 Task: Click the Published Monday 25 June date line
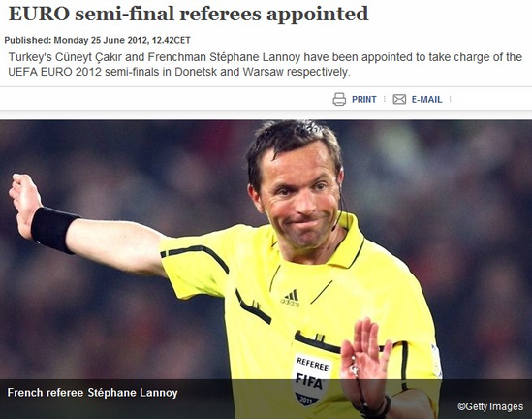tap(97, 40)
